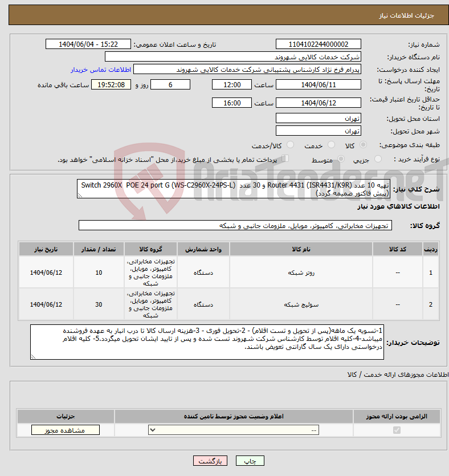Click the remaining days field showing 6

click(x=170, y=84)
